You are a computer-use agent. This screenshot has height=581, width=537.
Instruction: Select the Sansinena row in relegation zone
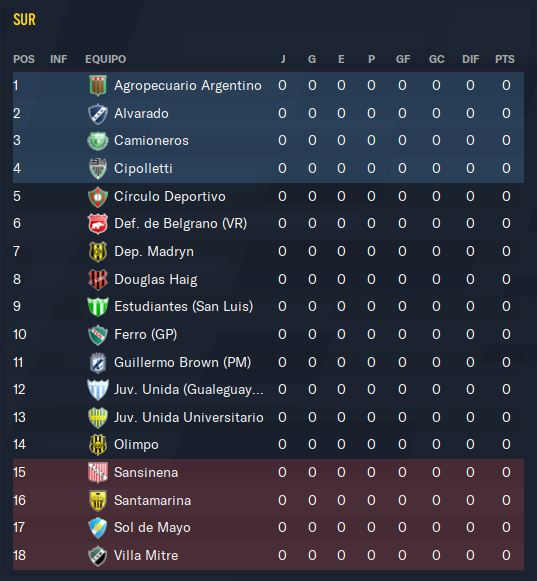pyautogui.click(x=268, y=472)
